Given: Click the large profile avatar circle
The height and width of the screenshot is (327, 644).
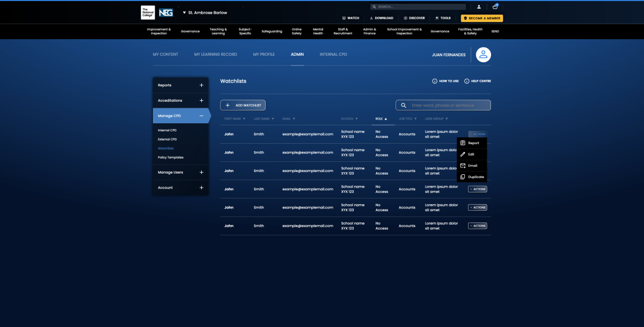Looking at the screenshot, I should click(484, 55).
